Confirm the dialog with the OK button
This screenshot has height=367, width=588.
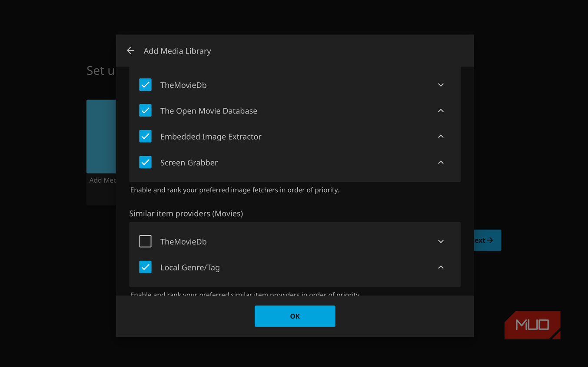click(295, 316)
